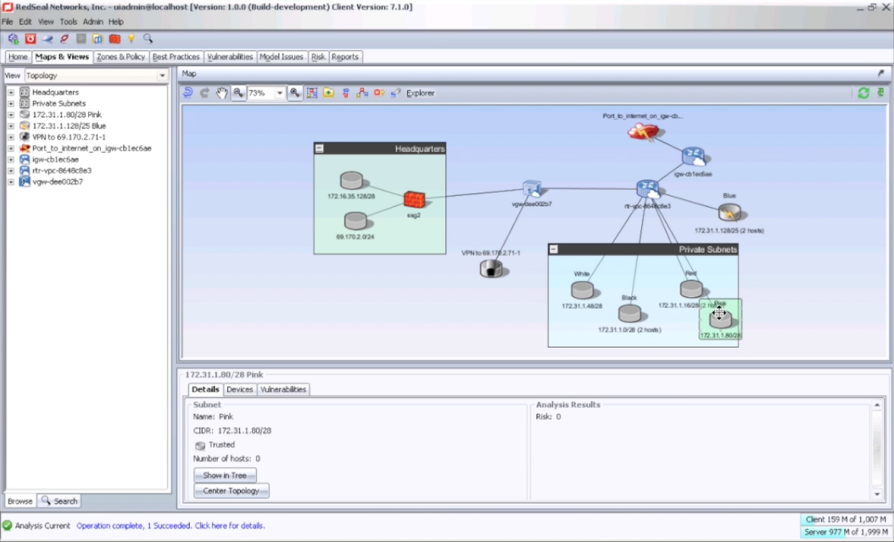The height and width of the screenshot is (542, 894).
Task: Select the hand pan tool in map toolbar
Action: tap(222, 93)
